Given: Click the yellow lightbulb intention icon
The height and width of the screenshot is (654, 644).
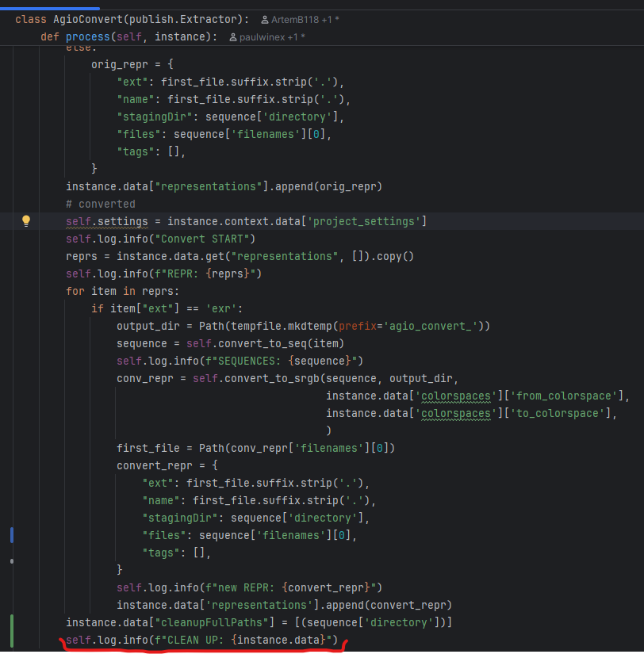Looking at the screenshot, I should (x=26, y=220).
